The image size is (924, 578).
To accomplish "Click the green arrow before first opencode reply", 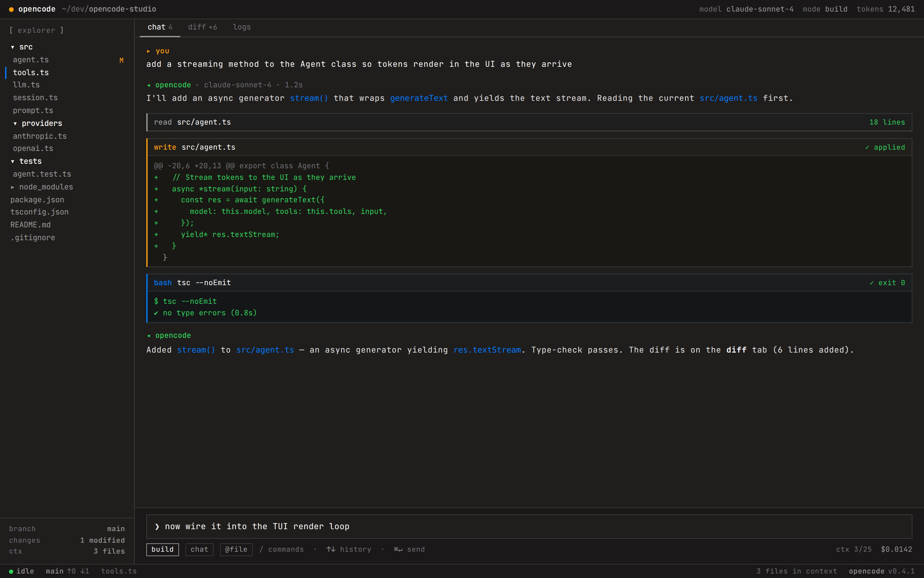I will [149, 85].
